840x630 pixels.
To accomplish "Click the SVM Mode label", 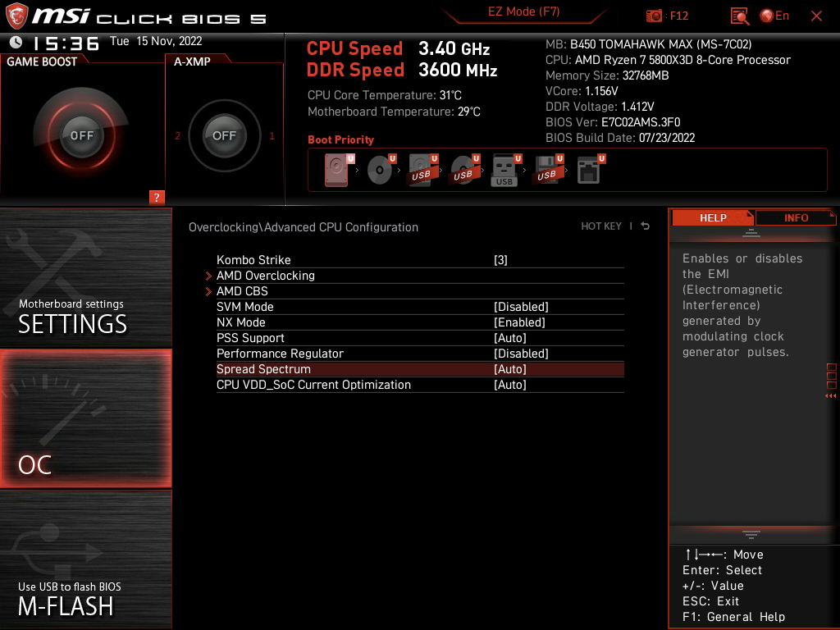I will 244,307.
